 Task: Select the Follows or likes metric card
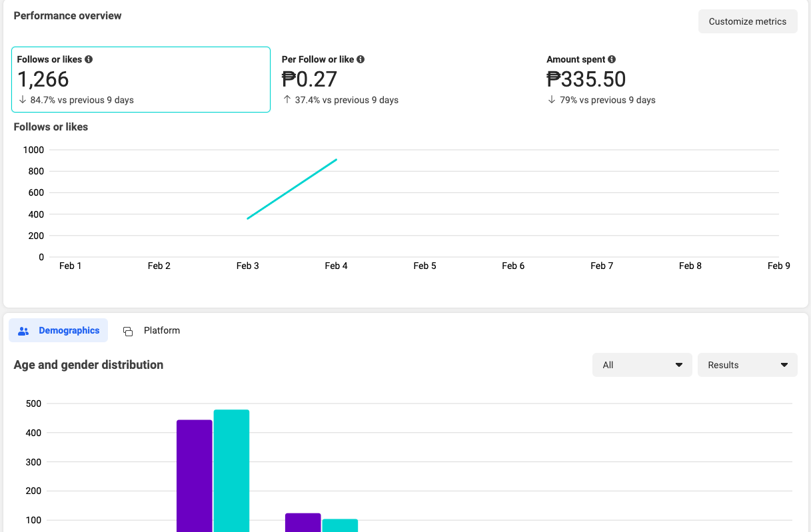point(141,79)
